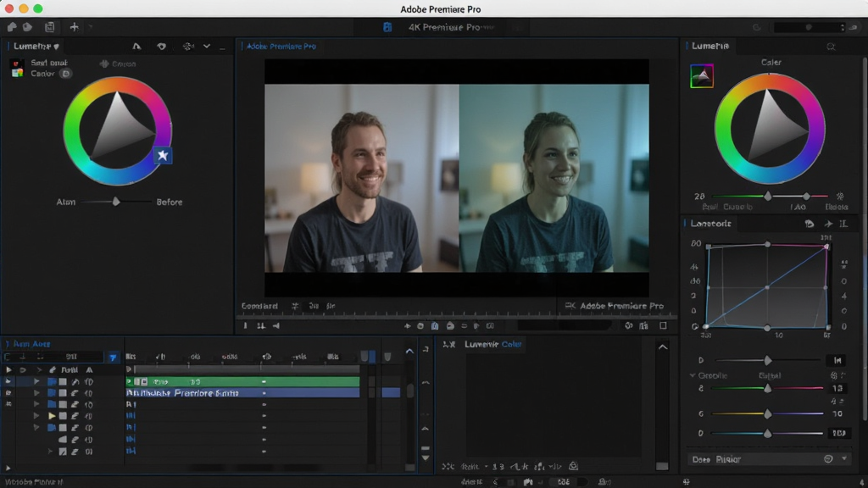868x488 pixels.
Task: Click the search field in the top-right toolbar
Action: tap(810, 27)
